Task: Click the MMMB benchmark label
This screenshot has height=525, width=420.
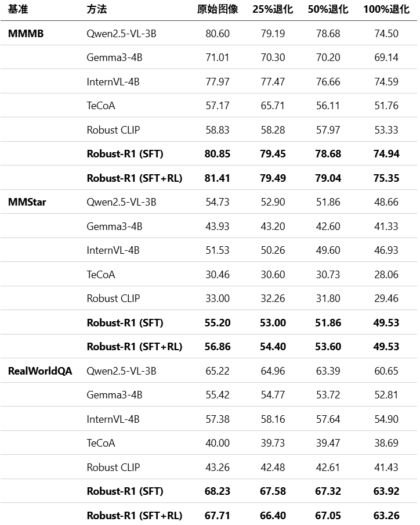Action: point(26,34)
